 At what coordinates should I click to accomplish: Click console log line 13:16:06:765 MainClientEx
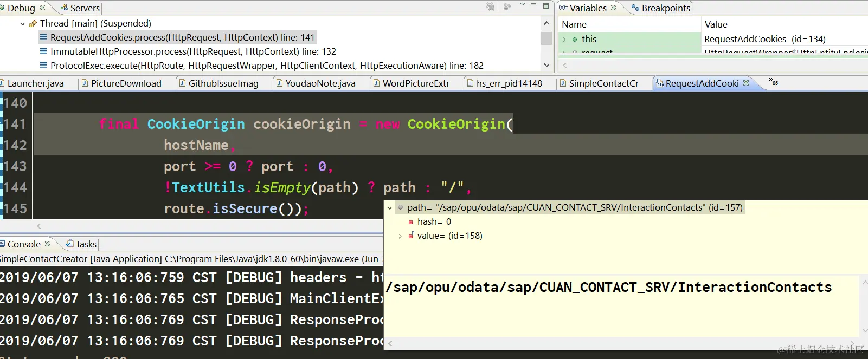(192, 298)
